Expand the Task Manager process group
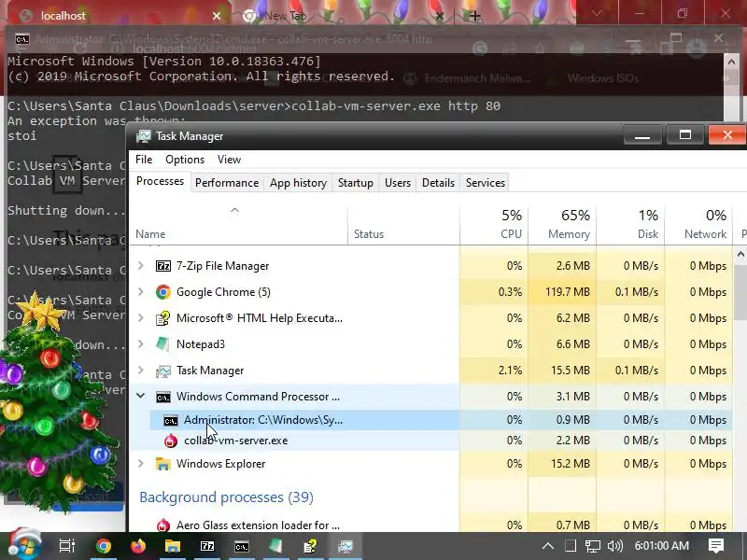 click(x=141, y=371)
